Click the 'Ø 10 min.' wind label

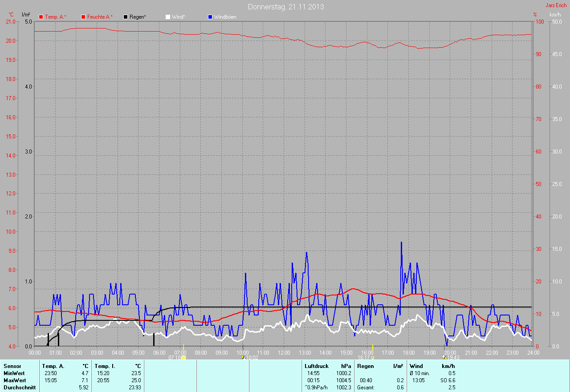click(x=420, y=373)
